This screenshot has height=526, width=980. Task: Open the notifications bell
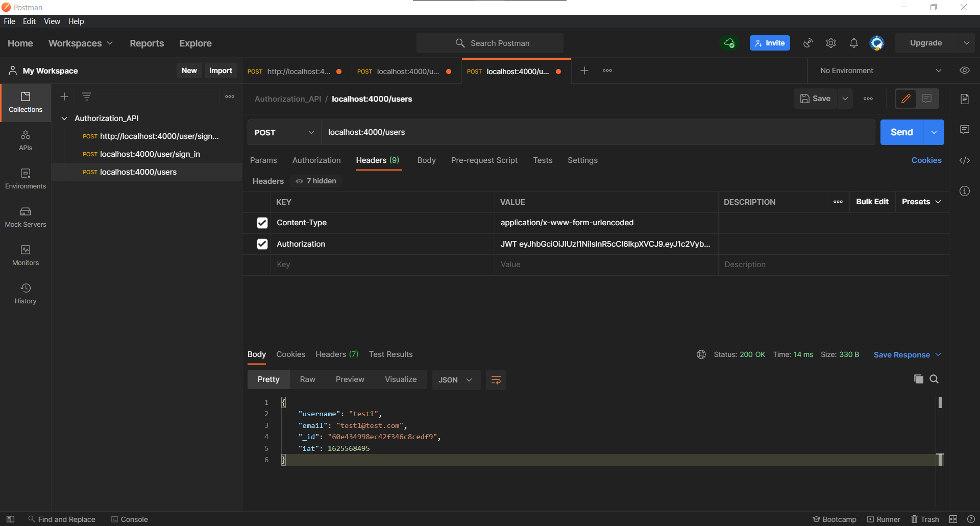[854, 43]
